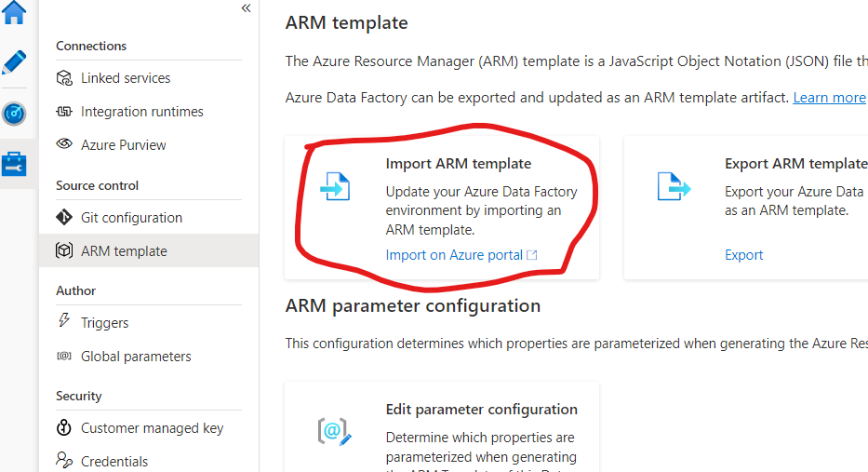Open the Monitor gauge icon
868x472 pixels.
15,114
